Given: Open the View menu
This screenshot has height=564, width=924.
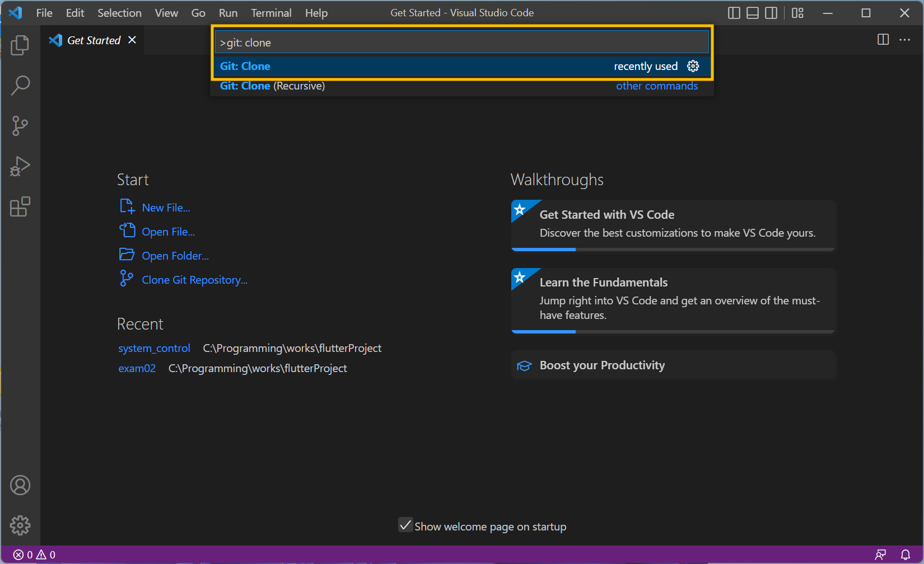Looking at the screenshot, I should 166,13.
